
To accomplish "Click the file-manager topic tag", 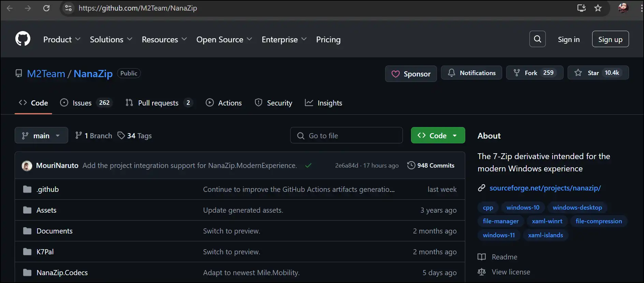I will 501,221.
